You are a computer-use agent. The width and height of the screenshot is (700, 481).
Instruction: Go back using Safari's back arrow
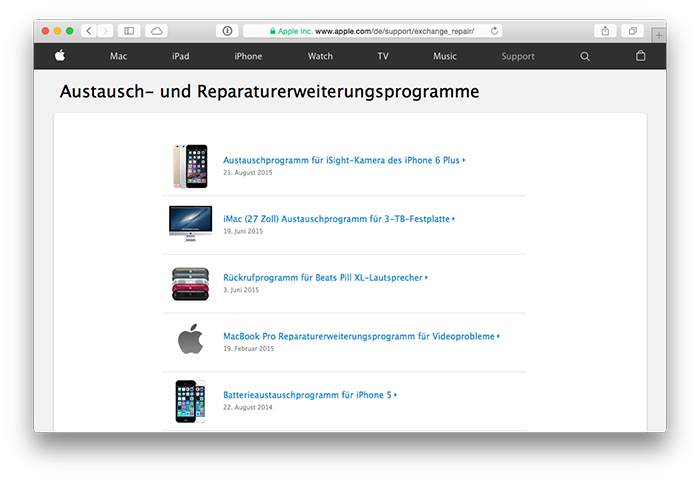click(89, 31)
